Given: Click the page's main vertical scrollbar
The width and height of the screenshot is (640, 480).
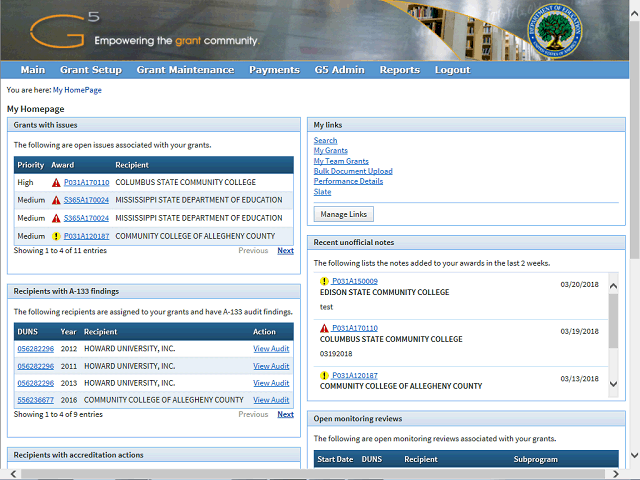Looking at the screenshot, I should tap(634, 250).
